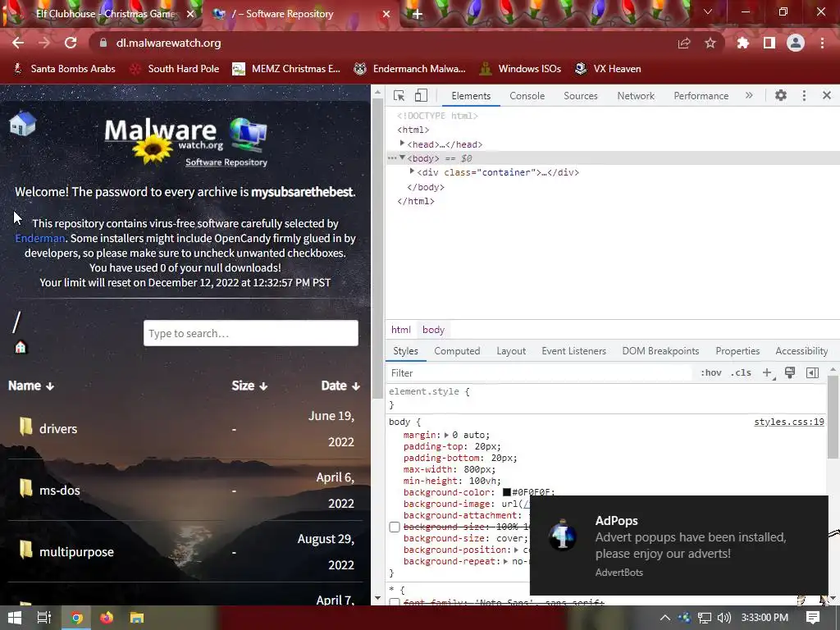The width and height of the screenshot is (840, 630).
Task: Toggle rendering emulations paintbrush icon
Action: click(790, 372)
